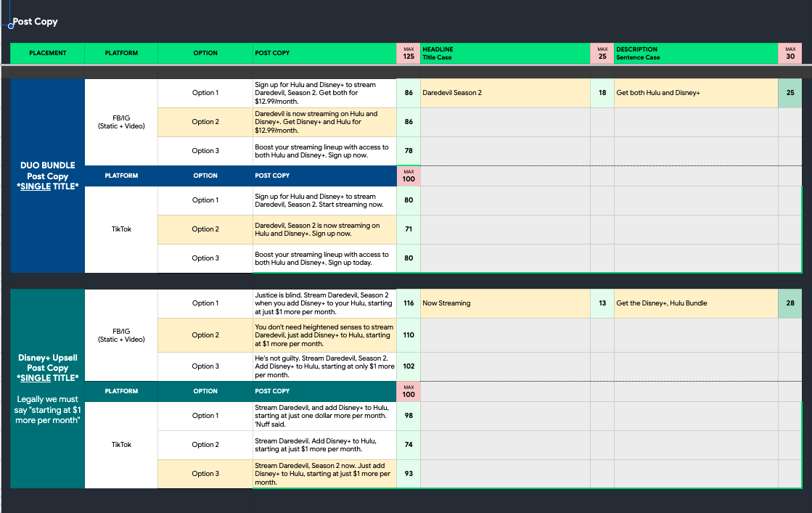Click OPTION label in the teal sub-header row
Screen dimensions: 812x513
pos(205,391)
